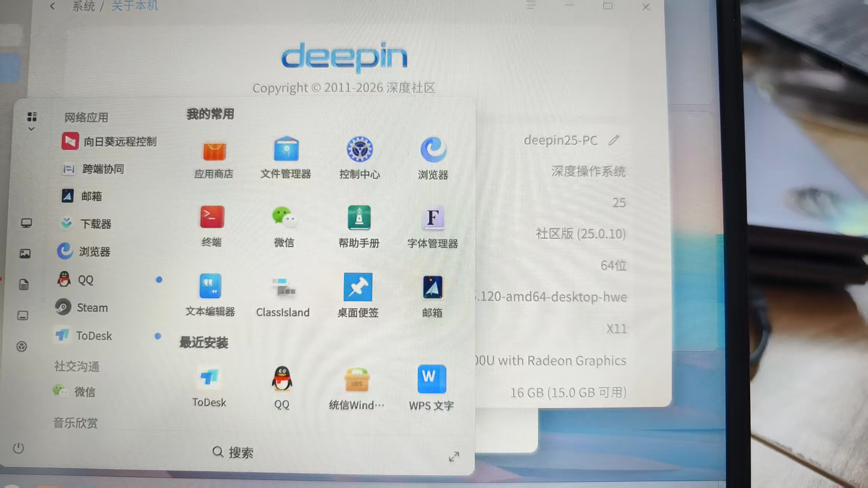Open the Help Manual (帮助手册) icon
The height and width of the screenshot is (488, 868).
pyautogui.click(x=359, y=218)
